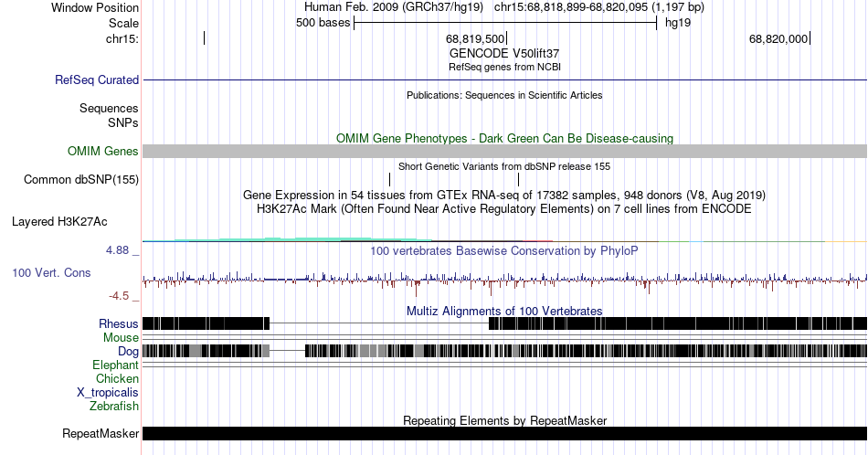The width and height of the screenshot is (868, 455).
Task: Click the OMIM Gene Phenotypes title
Action: (x=504, y=138)
